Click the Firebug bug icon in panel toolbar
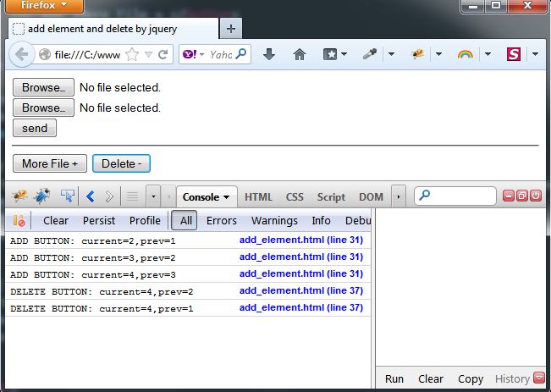This screenshot has width=551, height=392. pyautogui.click(x=19, y=196)
